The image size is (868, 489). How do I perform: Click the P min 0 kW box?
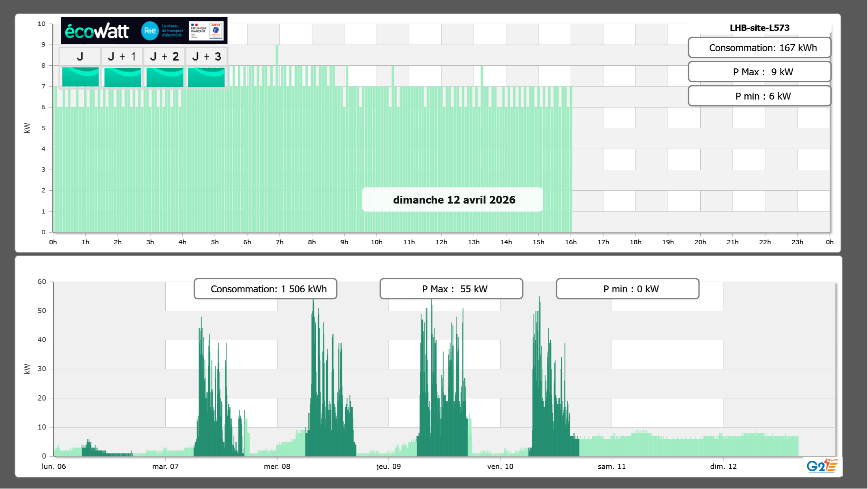click(x=627, y=289)
